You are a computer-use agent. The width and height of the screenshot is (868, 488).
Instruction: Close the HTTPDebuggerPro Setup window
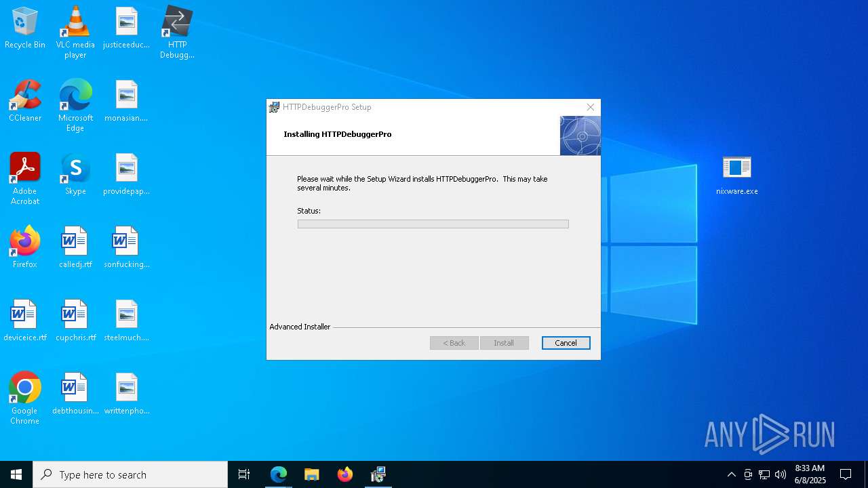click(590, 107)
